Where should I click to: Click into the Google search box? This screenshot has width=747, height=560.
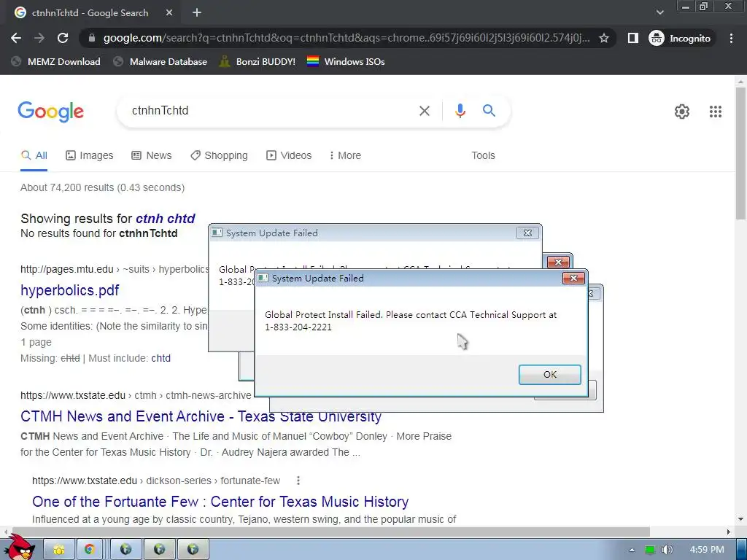(267, 111)
